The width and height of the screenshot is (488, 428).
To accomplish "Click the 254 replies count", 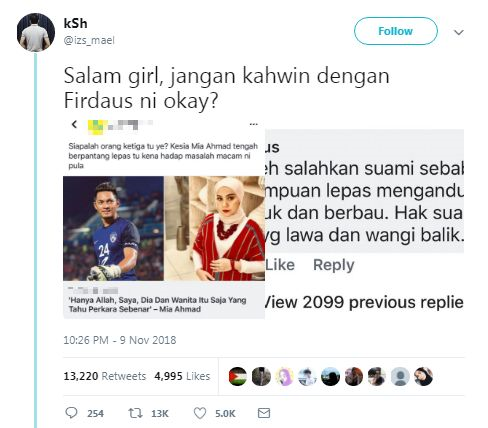I will pyautogui.click(x=95, y=414).
